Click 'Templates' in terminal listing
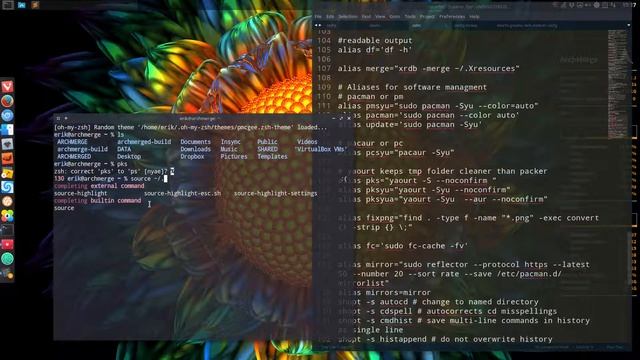This screenshot has width=640, height=360. 272,157
